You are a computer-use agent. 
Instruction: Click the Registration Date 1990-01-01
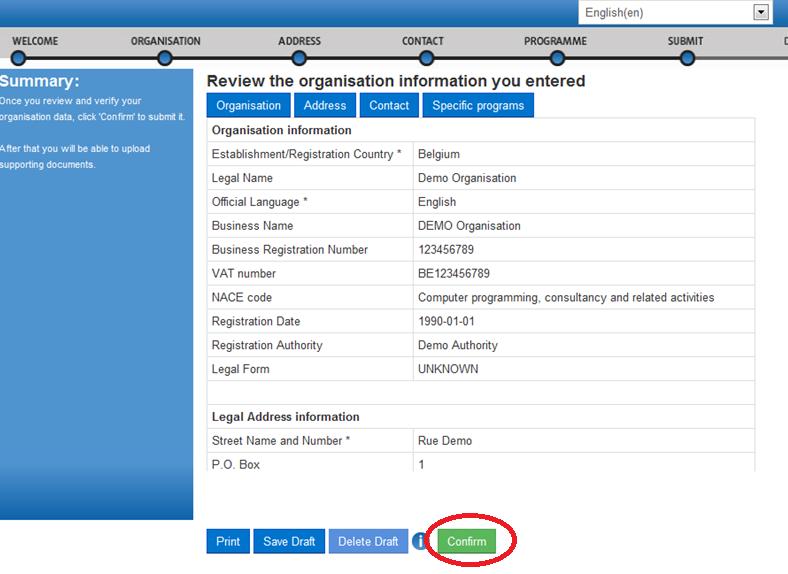tap(446, 321)
